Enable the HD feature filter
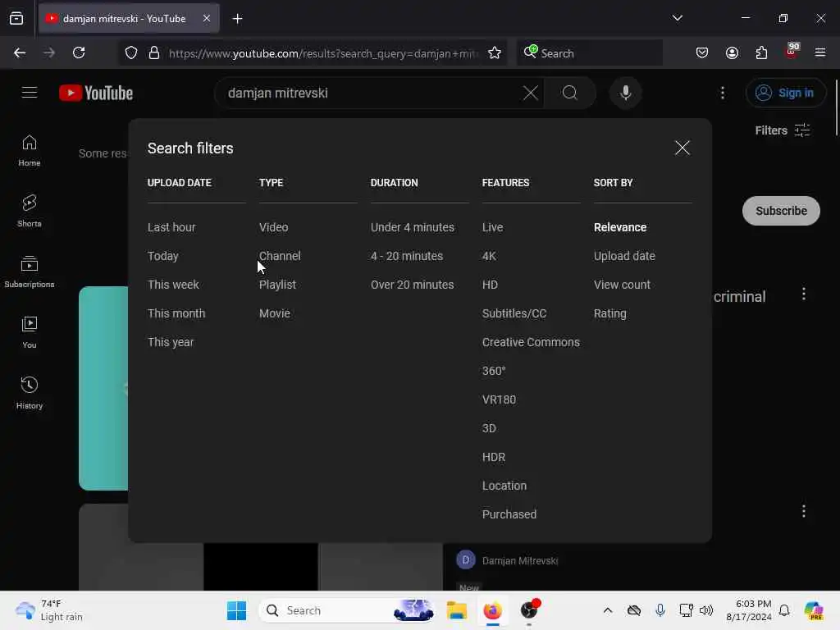This screenshot has height=630, width=840. point(491,285)
